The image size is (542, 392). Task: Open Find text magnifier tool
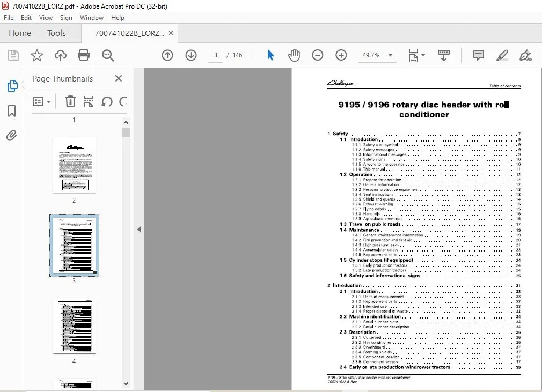[x=108, y=55]
